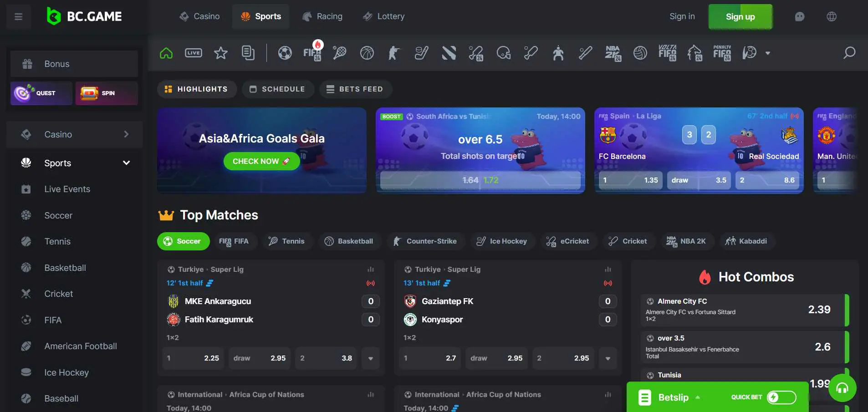868x412 pixels.
Task: Select the Soccer pill in Top Matches filter
Action: (183, 241)
